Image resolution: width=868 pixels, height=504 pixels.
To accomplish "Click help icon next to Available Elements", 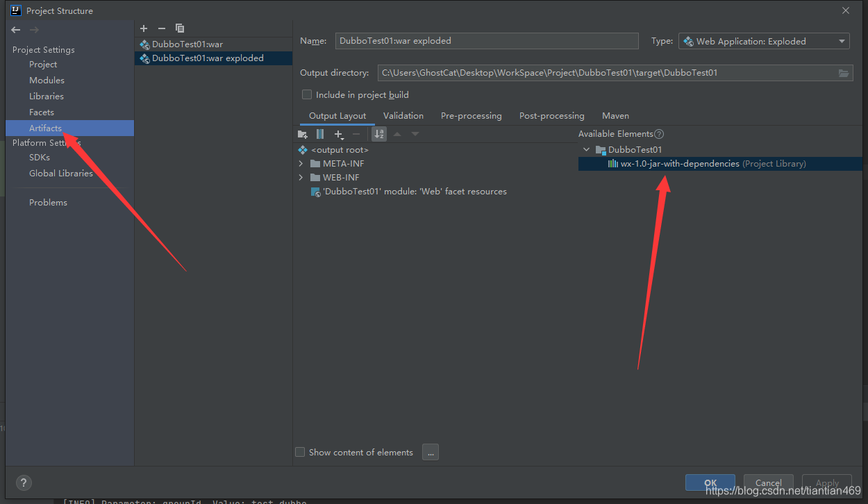I will [x=659, y=134].
